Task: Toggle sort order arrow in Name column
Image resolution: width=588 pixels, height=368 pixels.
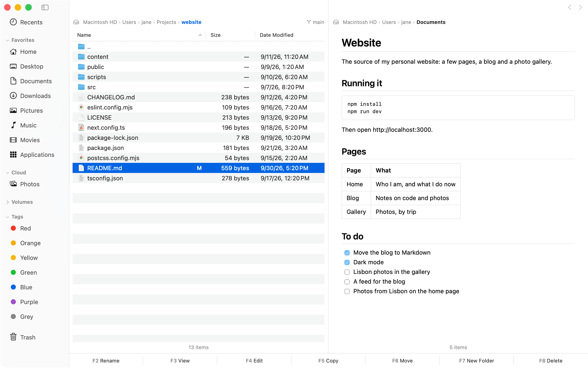Action: pos(200,35)
